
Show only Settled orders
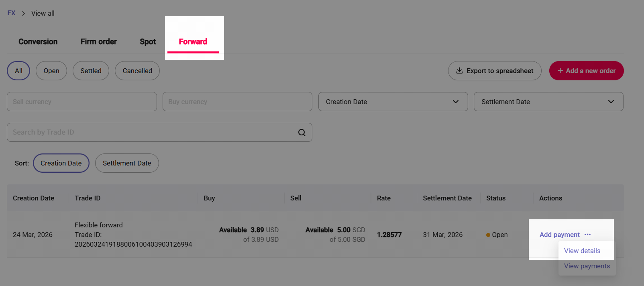tap(91, 71)
